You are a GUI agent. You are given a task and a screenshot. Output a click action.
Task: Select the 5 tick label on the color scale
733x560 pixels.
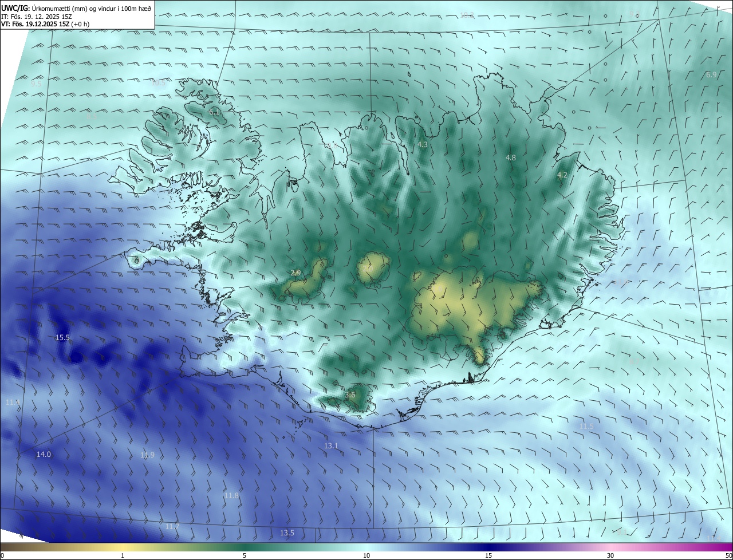coord(245,555)
